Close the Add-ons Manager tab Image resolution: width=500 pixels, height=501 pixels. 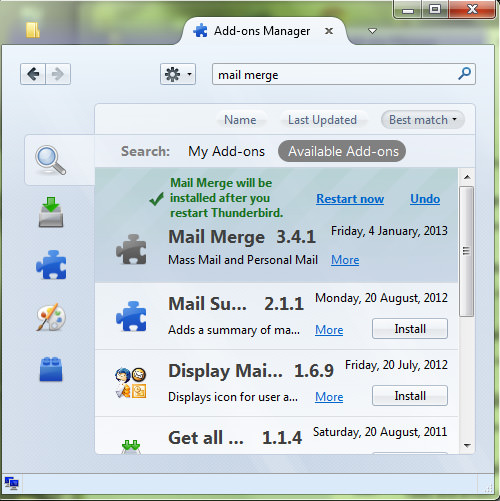329,31
